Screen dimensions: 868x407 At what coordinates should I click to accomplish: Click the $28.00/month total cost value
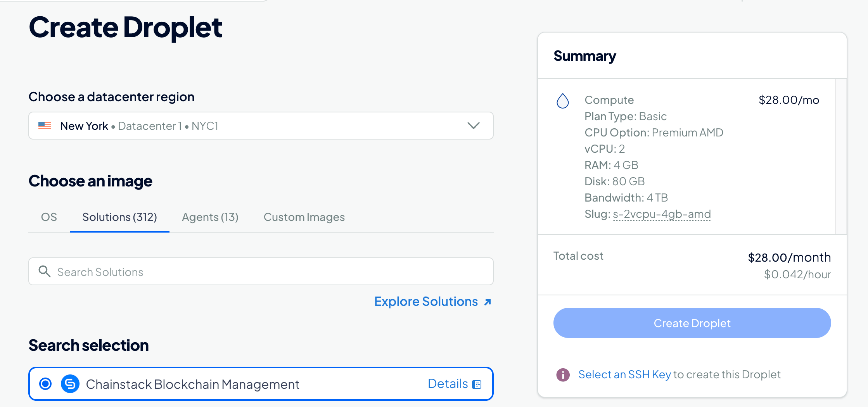789,257
